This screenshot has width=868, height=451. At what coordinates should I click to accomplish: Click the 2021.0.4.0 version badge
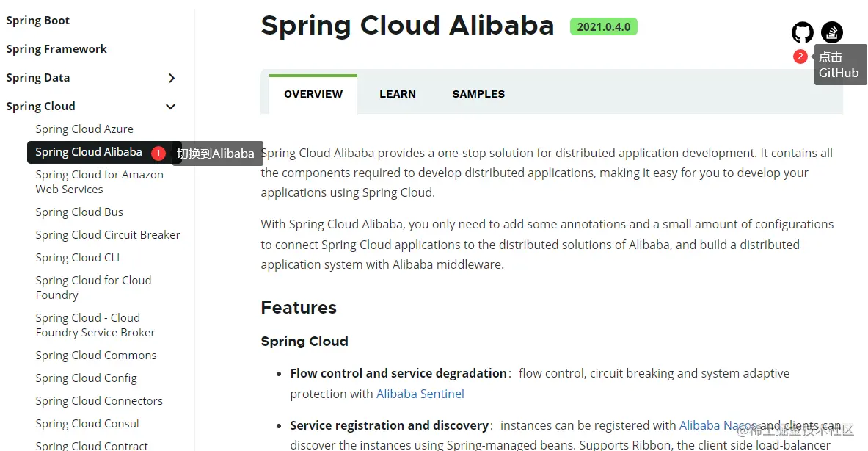[x=604, y=27]
